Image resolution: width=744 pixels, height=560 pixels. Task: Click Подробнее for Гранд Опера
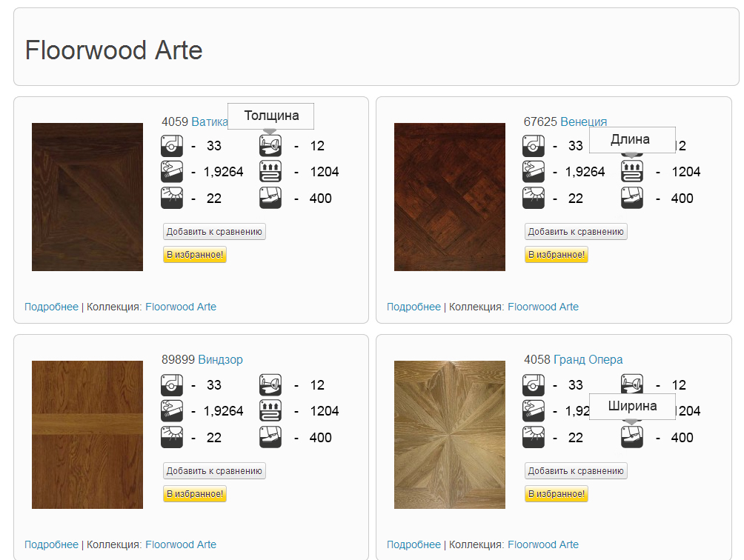[x=413, y=544]
